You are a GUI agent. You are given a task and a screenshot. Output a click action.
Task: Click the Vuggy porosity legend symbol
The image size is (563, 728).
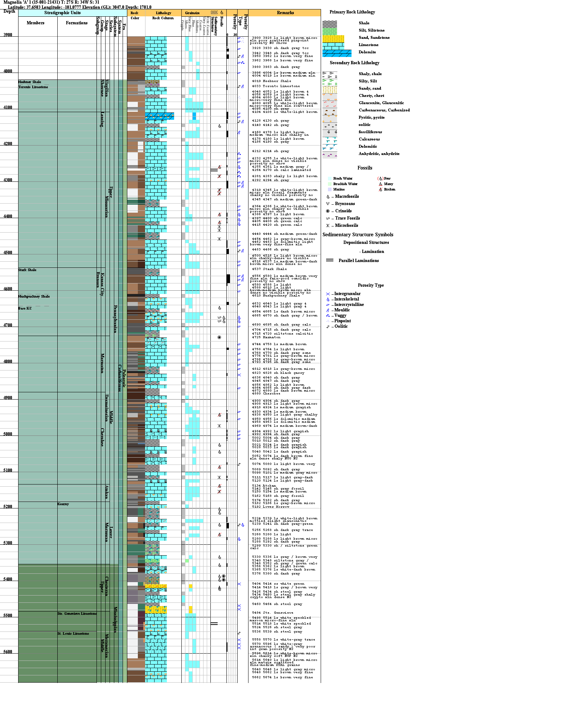coord(328,316)
